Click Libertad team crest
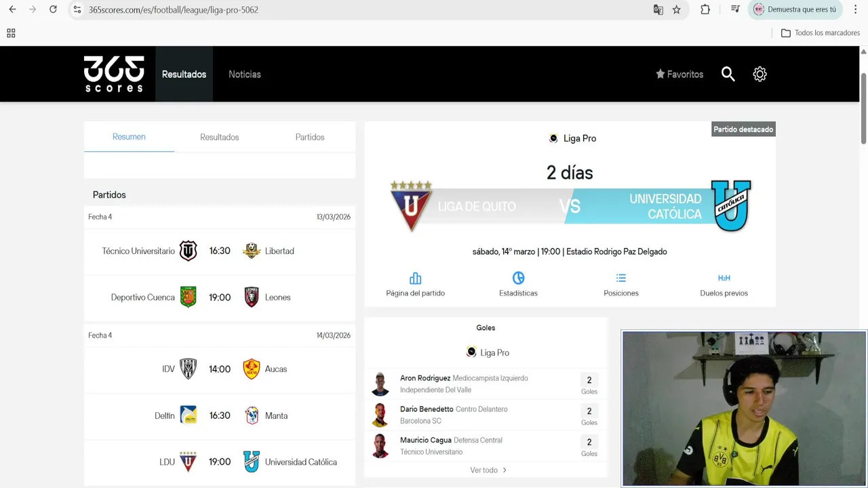This screenshot has height=488, width=868. click(x=252, y=251)
